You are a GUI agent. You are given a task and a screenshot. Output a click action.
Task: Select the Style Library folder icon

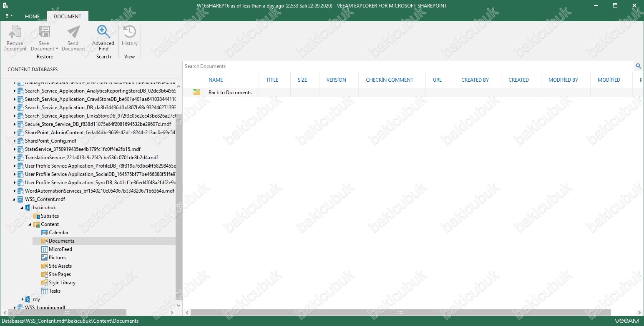coord(45,283)
